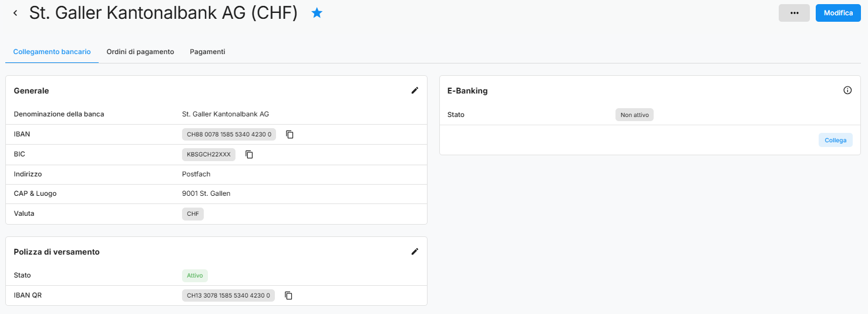Click the green Attivo status badge

[x=194, y=276]
